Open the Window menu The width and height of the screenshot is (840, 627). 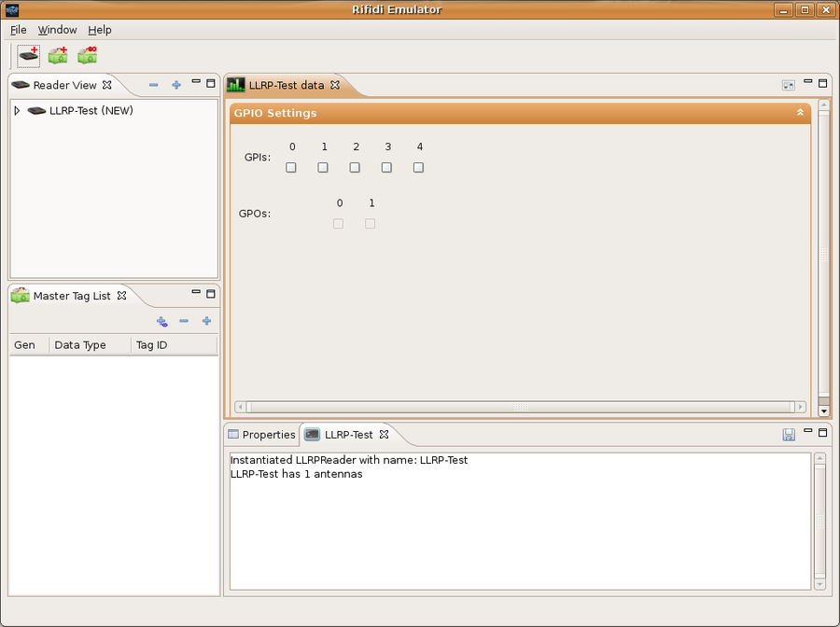tap(57, 29)
